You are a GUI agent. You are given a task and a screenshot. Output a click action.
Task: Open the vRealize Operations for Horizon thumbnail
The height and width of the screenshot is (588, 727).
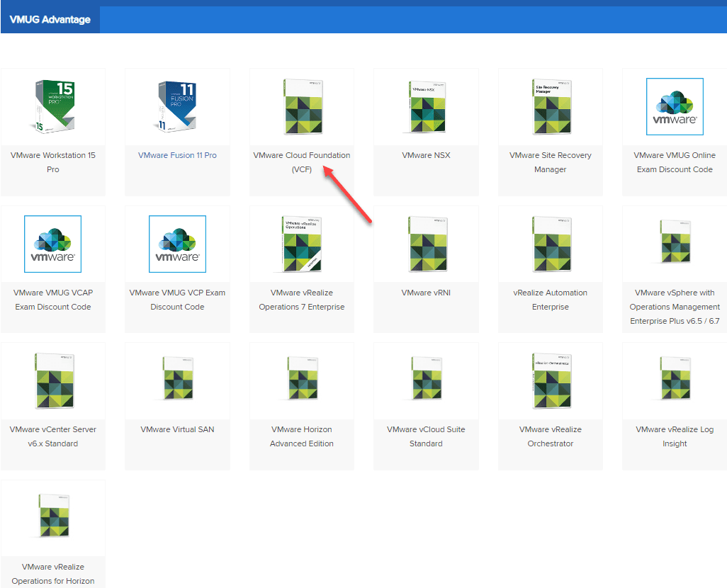click(x=53, y=516)
